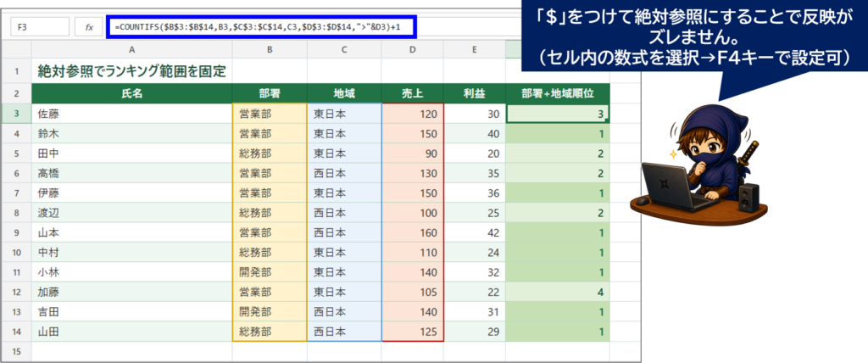This screenshot has width=868, height=363.
Task: Select the cell with name 高橋
Action: click(131, 174)
